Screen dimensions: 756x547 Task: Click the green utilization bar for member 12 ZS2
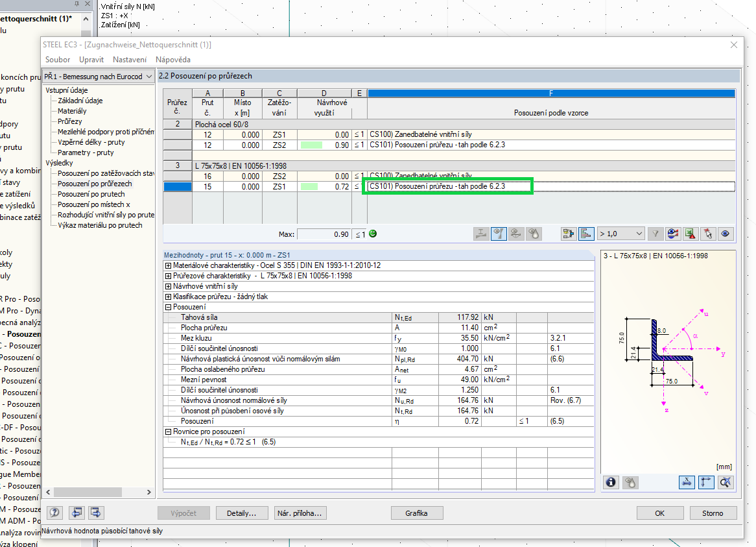[311, 145]
